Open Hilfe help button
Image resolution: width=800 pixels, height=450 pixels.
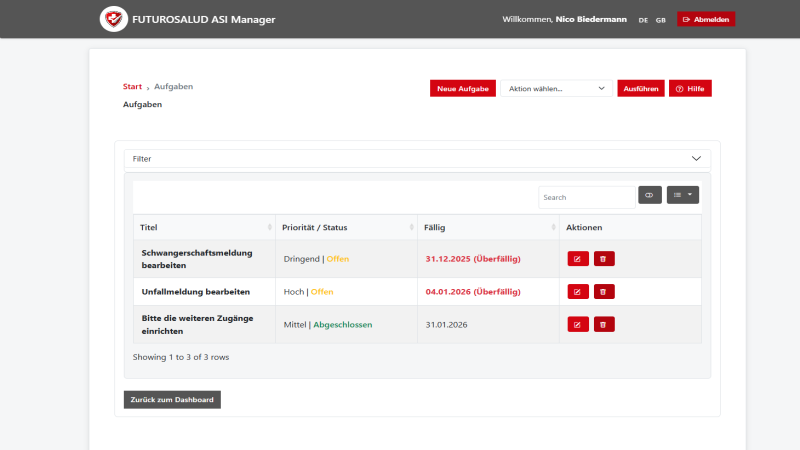pyautogui.click(x=690, y=88)
